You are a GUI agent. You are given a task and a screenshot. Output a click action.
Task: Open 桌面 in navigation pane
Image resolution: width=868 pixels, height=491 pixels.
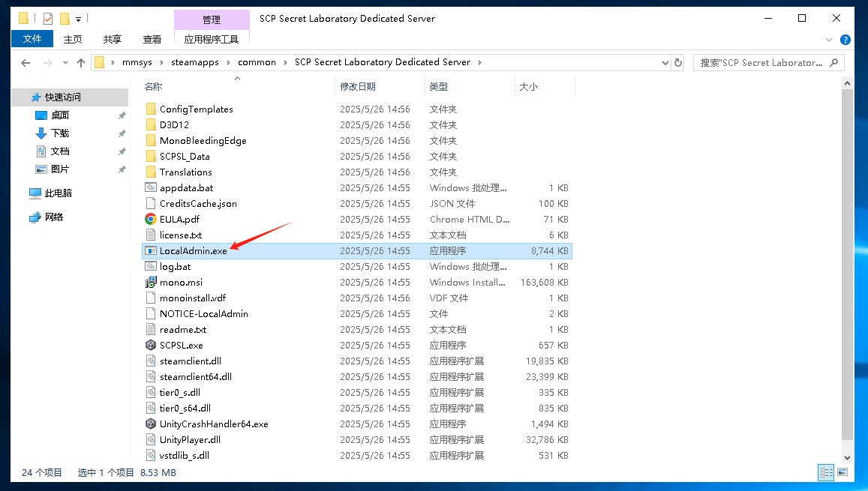pyautogui.click(x=60, y=115)
